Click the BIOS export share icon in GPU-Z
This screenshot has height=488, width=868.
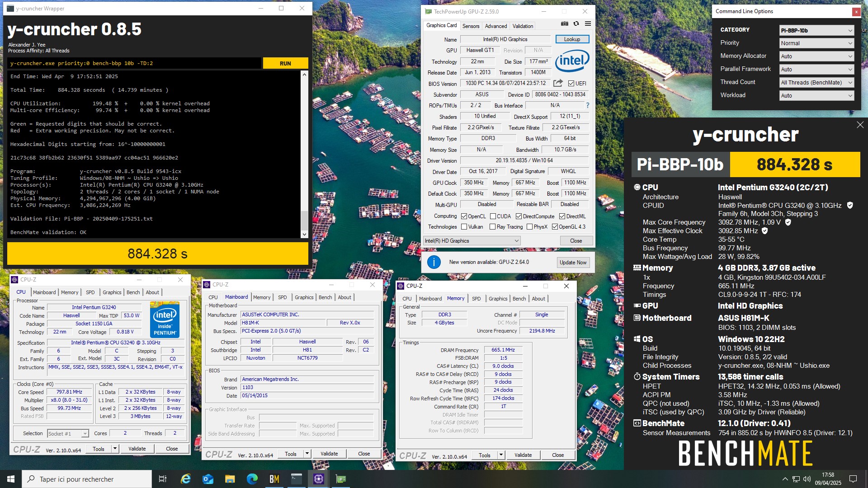pyautogui.click(x=558, y=83)
